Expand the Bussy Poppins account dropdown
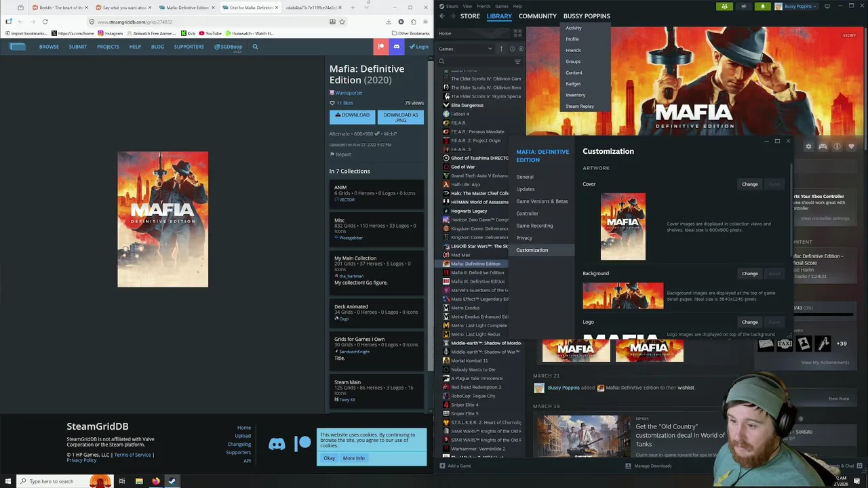This screenshot has height=488, width=868. point(800,6)
